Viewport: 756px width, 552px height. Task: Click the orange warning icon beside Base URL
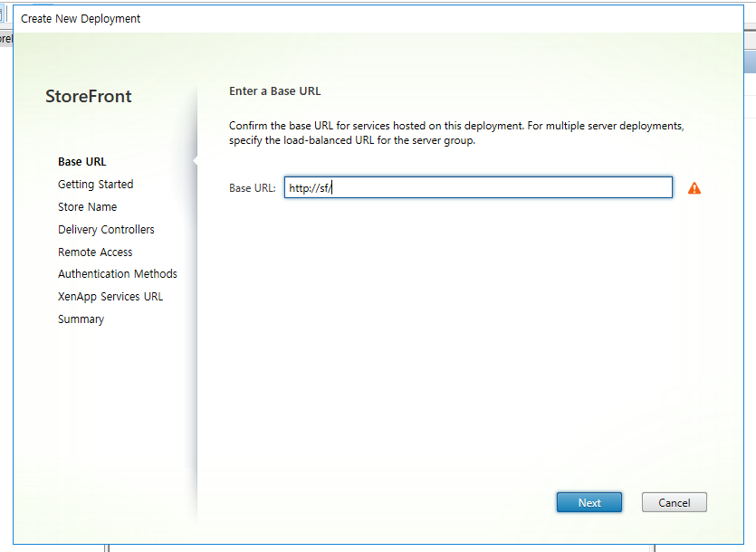[694, 188]
